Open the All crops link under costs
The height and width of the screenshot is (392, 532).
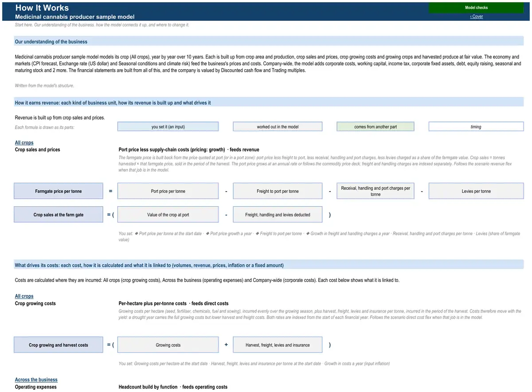click(x=24, y=296)
